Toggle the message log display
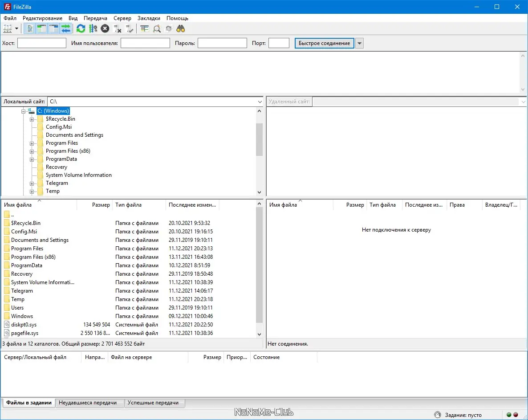Screen dimensions: 528x420 pos(30,29)
